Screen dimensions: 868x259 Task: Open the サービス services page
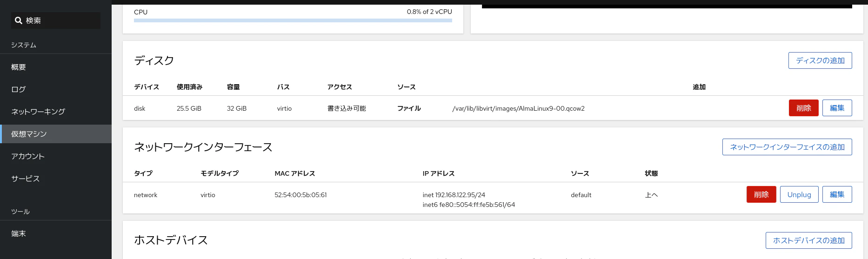click(56, 179)
